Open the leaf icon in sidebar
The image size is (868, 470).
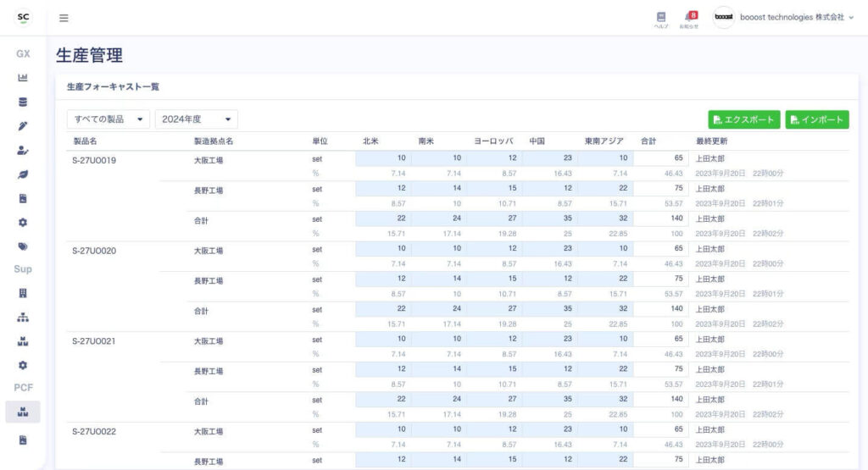pyautogui.click(x=23, y=174)
